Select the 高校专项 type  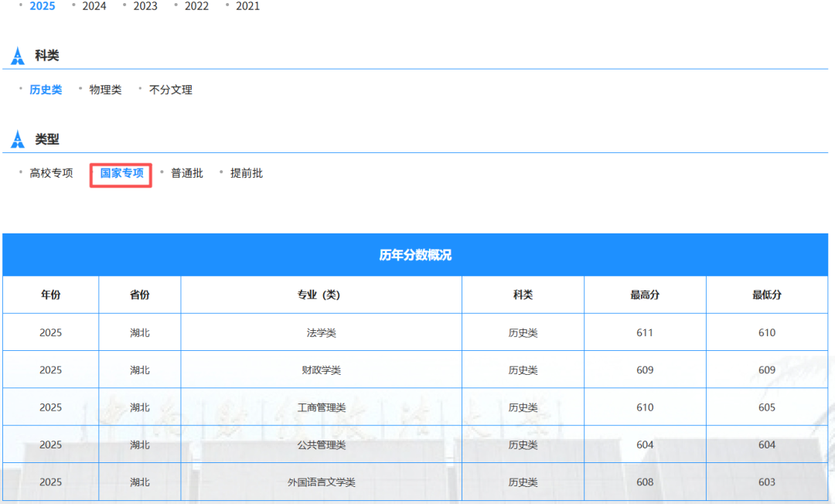[51, 173]
